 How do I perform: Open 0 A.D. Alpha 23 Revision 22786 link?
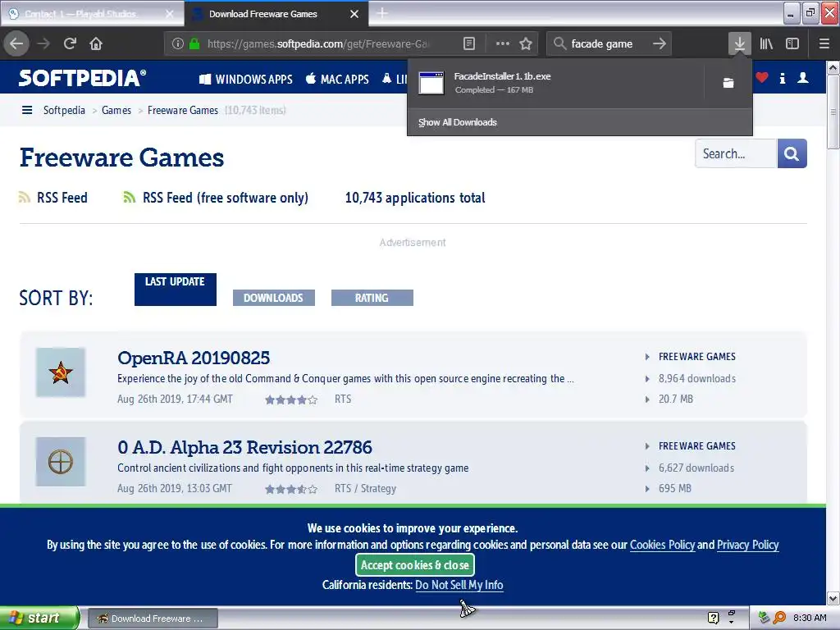click(244, 447)
